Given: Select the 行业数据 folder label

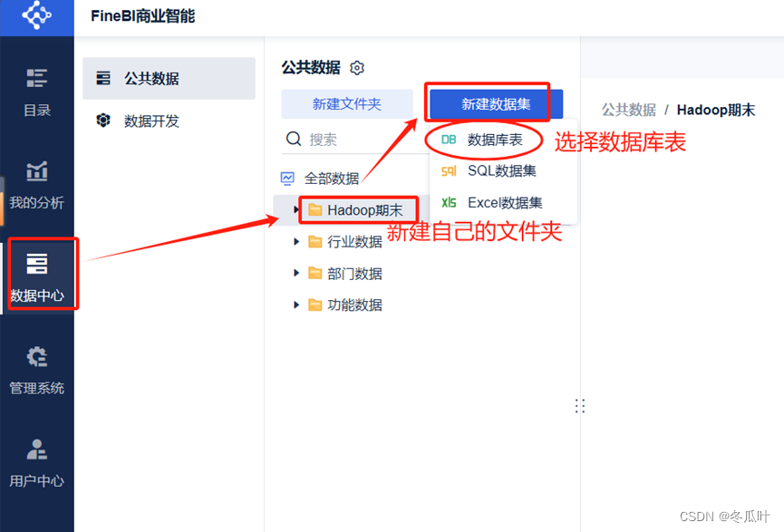Looking at the screenshot, I should tap(355, 242).
